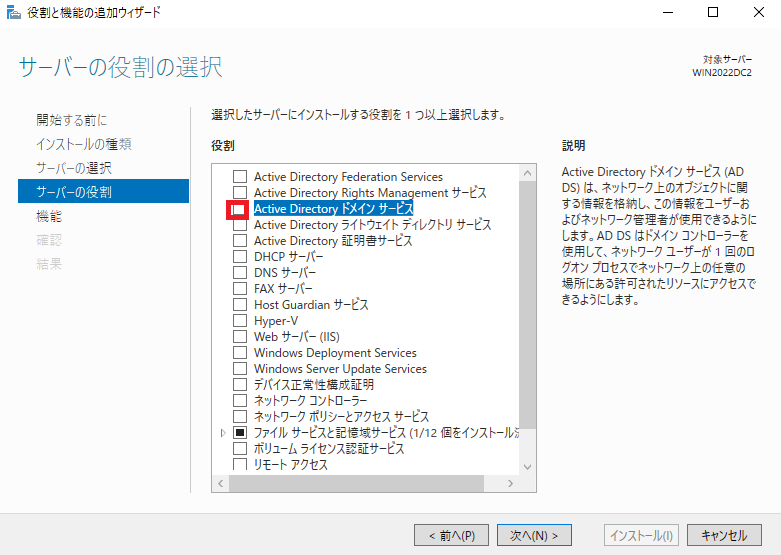
Task: Select Web サーバー (IIS) row text
Action: tap(296, 336)
